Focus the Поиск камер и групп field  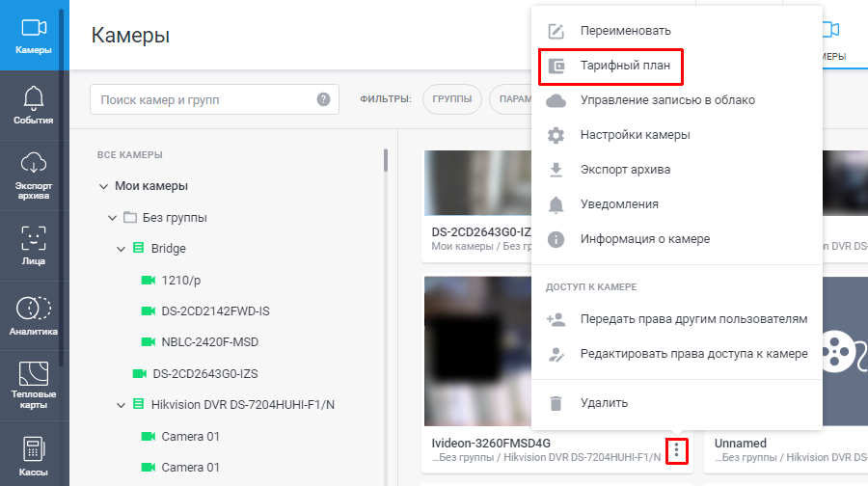214,99
